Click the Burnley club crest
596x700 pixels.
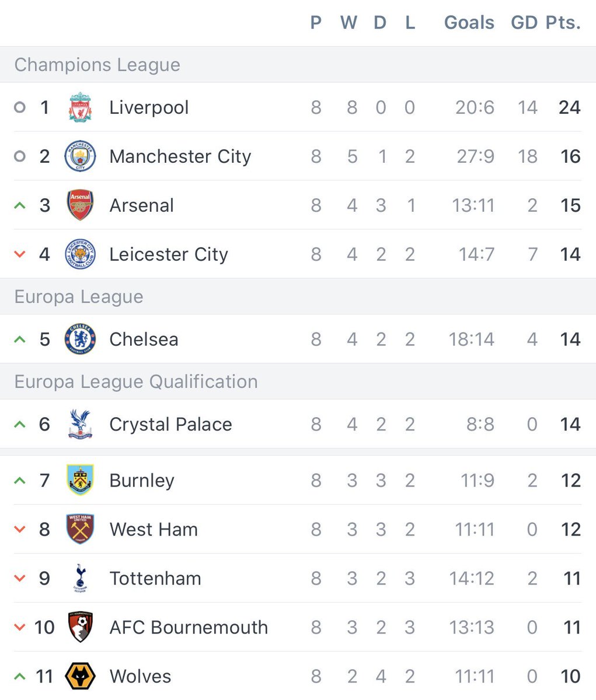[80, 480]
